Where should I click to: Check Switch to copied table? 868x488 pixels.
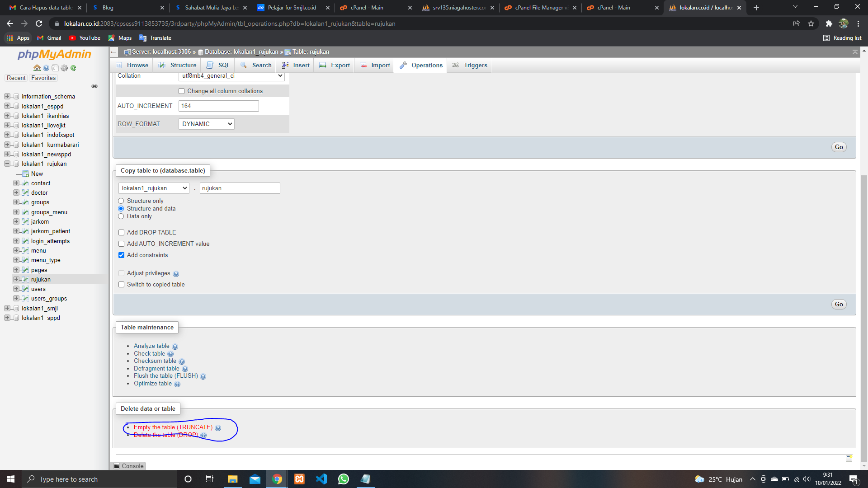pyautogui.click(x=122, y=285)
